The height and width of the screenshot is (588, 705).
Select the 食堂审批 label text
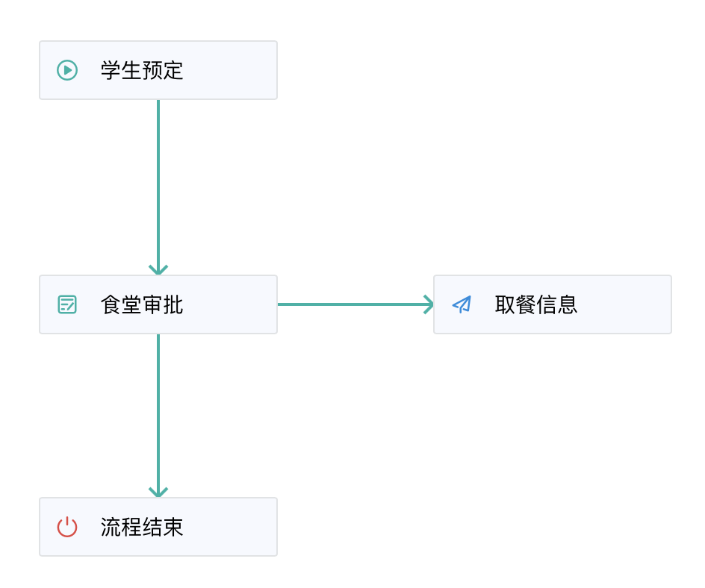[x=142, y=304]
